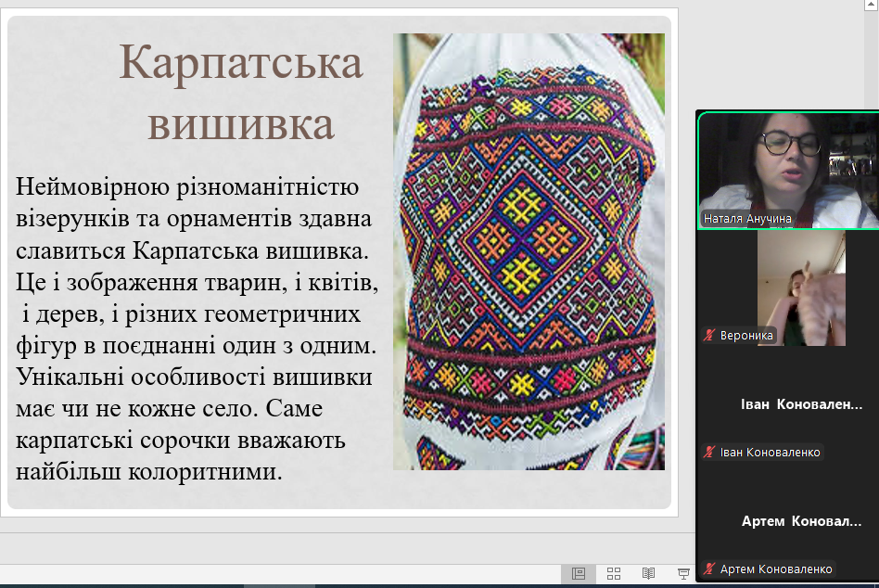Click the scroll-up arrow of vertical scrollbar
Image resolution: width=879 pixels, height=588 pixels.
872,5
